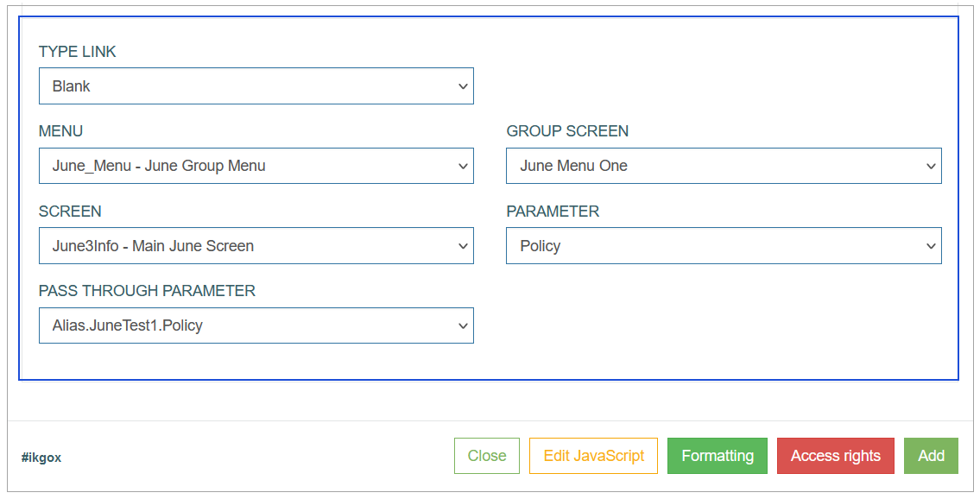Click the Close button

[487, 456]
